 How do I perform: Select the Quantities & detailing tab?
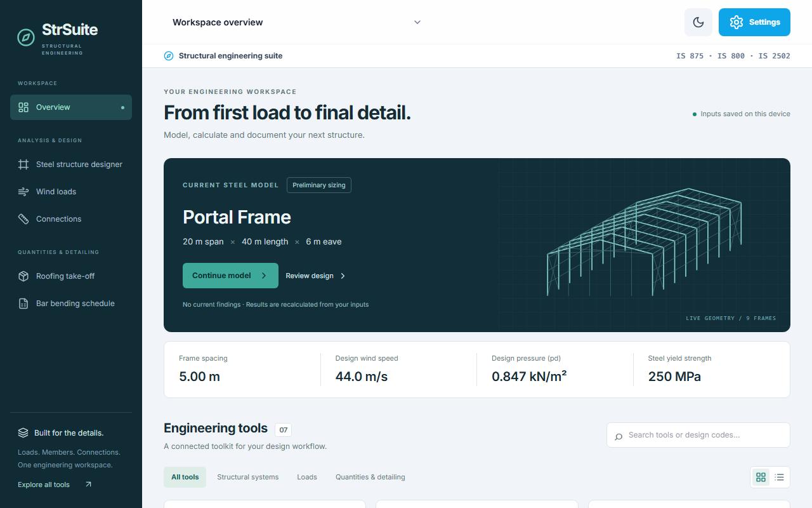click(370, 477)
